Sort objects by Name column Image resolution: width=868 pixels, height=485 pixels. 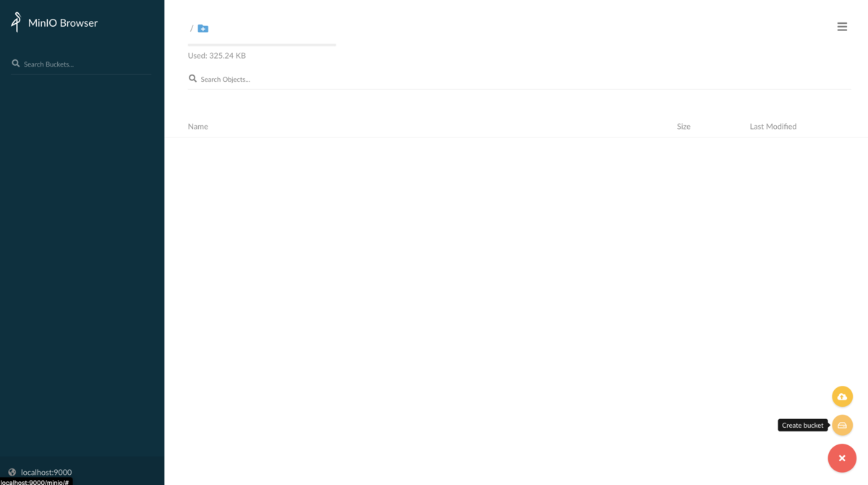click(197, 126)
